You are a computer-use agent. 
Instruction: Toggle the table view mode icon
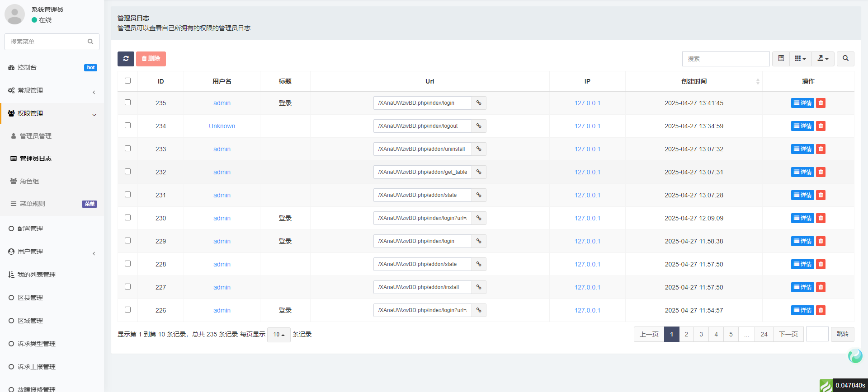click(781, 59)
